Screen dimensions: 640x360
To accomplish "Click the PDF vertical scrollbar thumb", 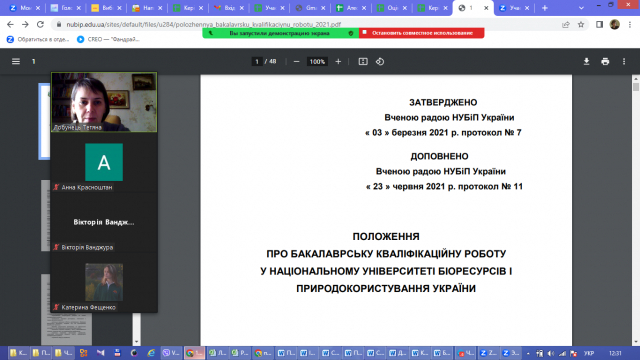I will coord(636,87).
